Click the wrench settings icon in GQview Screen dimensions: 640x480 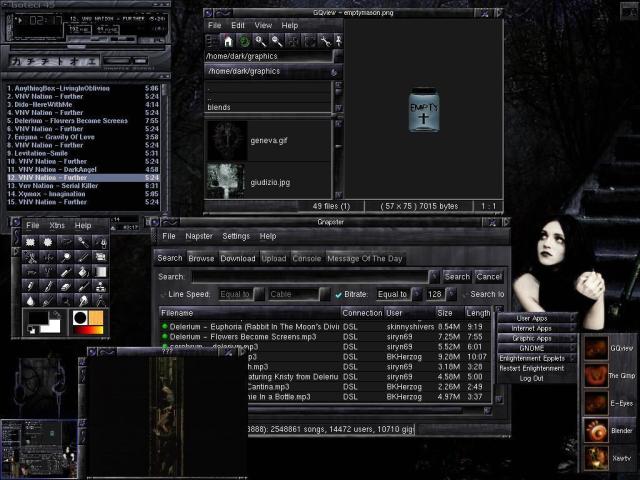(x=324, y=41)
